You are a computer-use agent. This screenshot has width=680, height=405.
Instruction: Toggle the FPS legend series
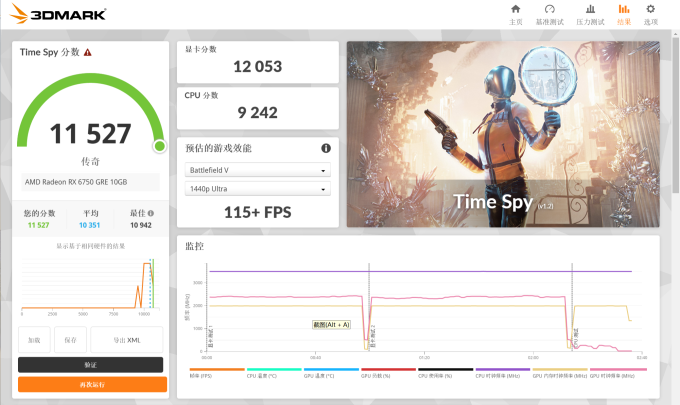tap(217, 372)
